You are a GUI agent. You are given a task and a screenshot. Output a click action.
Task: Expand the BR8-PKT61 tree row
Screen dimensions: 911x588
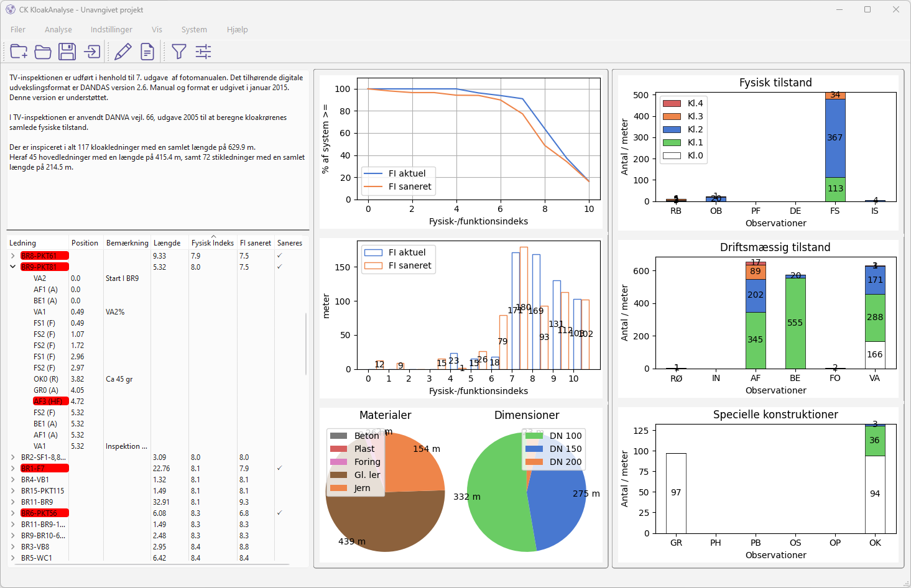13,255
